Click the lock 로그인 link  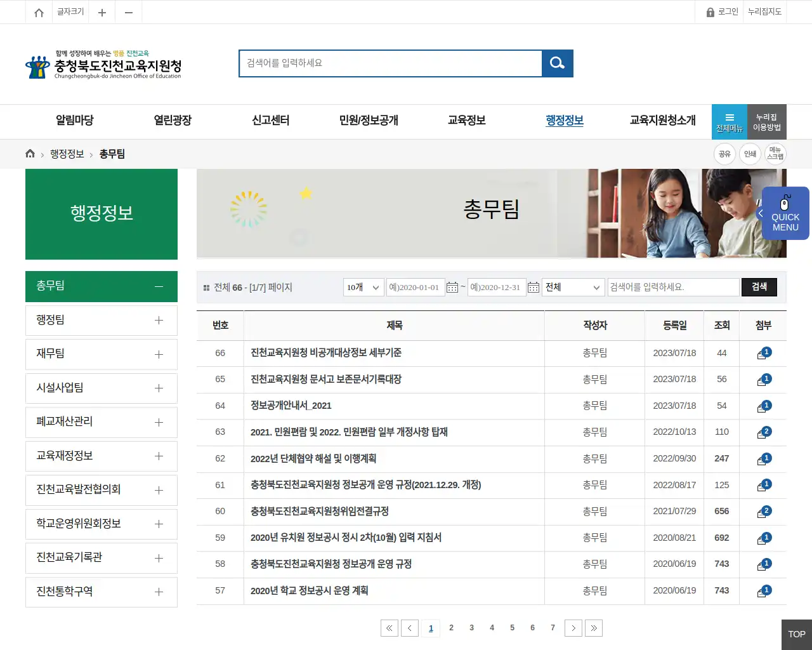(723, 12)
